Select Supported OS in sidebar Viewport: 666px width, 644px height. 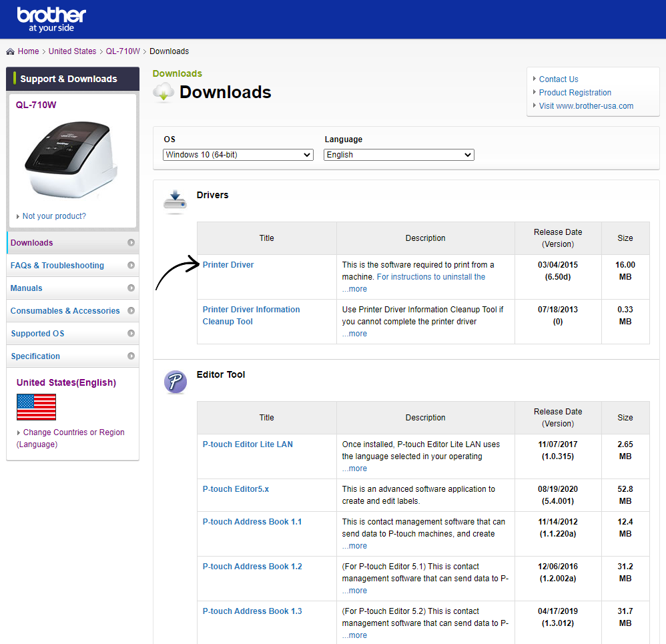[x=37, y=334]
